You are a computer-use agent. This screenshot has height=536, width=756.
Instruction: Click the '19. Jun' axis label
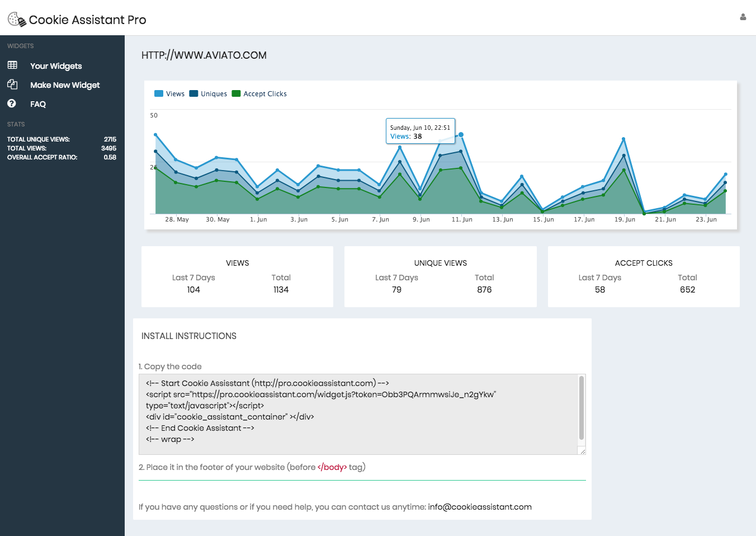tap(625, 219)
